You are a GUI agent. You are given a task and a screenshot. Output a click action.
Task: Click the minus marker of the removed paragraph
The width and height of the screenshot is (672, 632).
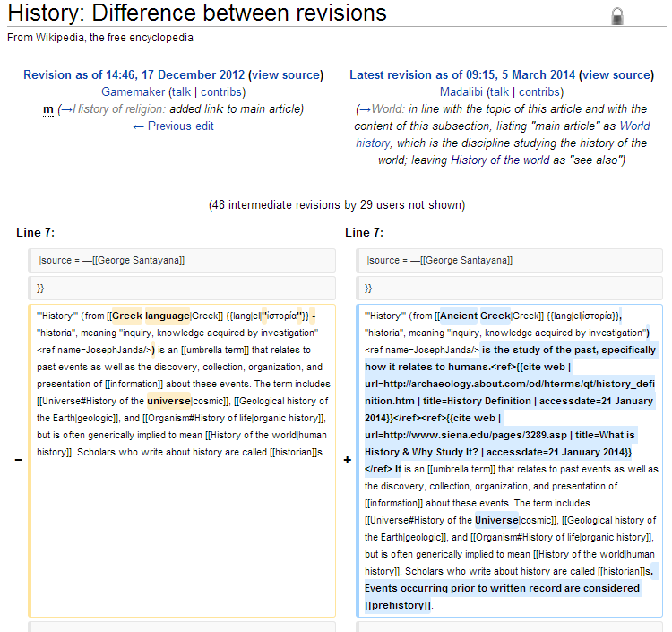click(19, 460)
